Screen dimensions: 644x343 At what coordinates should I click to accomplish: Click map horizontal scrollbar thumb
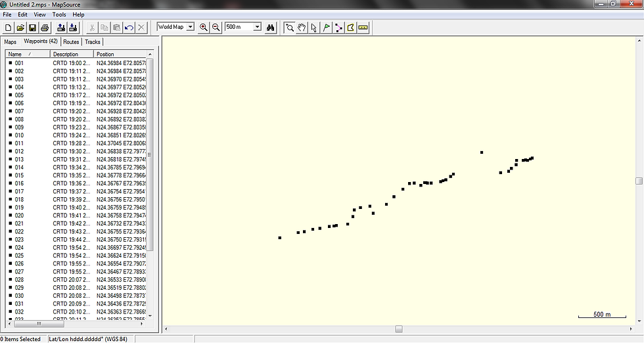tap(399, 329)
